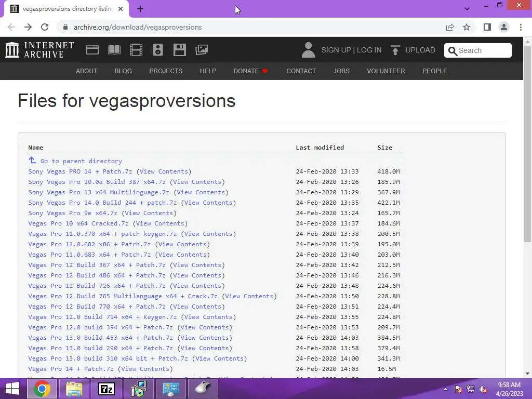Image resolution: width=532 pixels, height=399 pixels.
Task: Open the Chrome profile icon
Action: click(504, 27)
